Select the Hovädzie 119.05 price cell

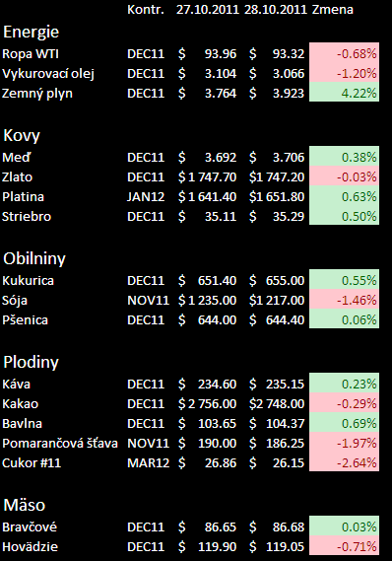tap(277, 546)
